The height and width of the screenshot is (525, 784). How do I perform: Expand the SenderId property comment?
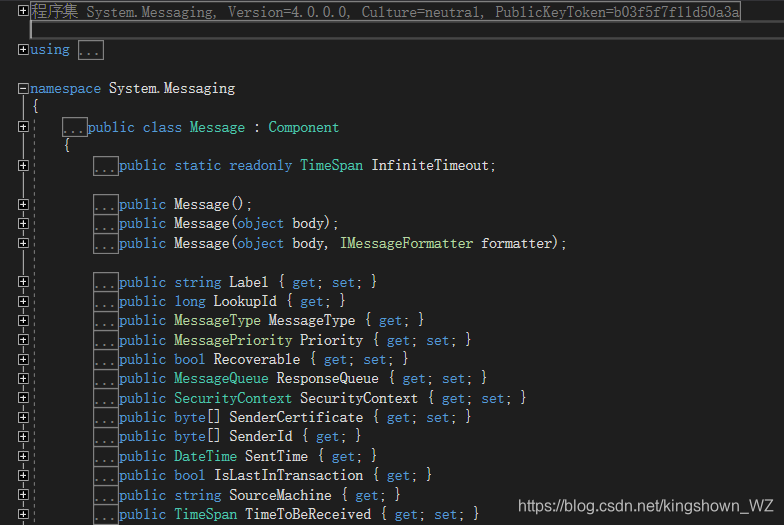pos(23,436)
